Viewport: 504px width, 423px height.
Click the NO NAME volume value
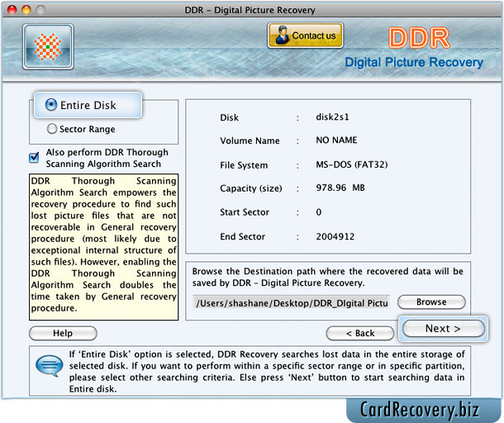click(x=336, y=140)
